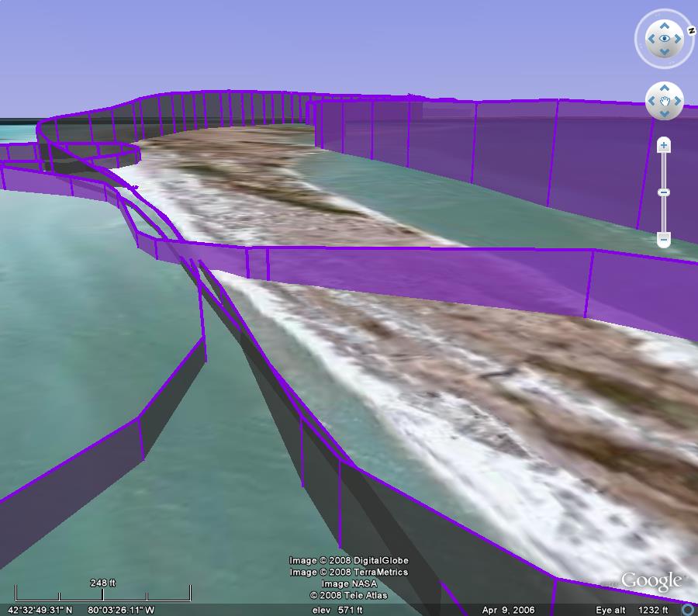Click the Apr 9, 2006 imagery date
This screenshot has width=698, height=616.
tap(509, 610)
